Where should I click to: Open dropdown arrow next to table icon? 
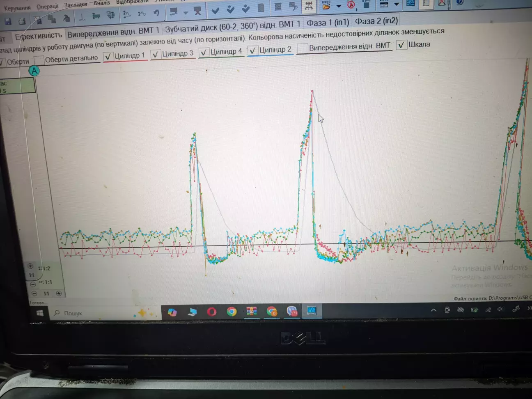[x=396, y=5]
